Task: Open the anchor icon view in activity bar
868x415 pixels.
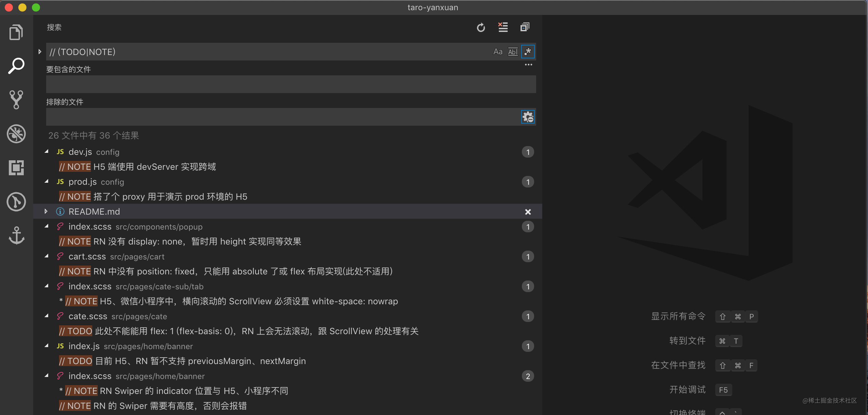Action: [16, 235]
